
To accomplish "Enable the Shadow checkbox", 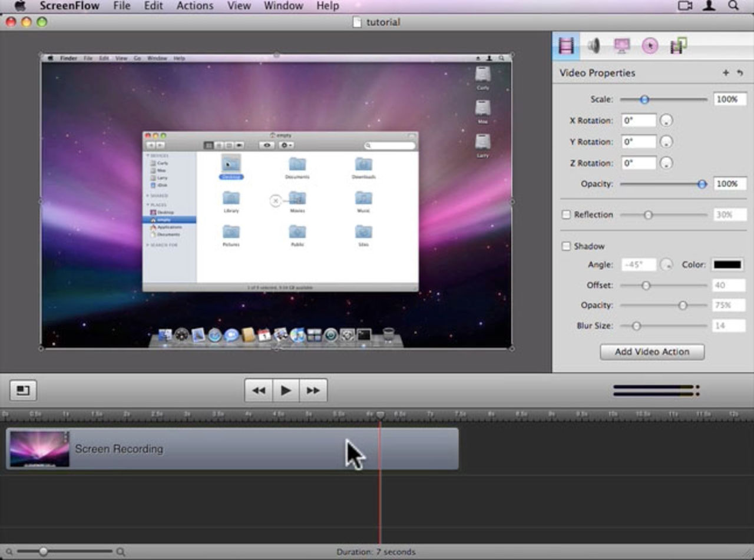I will (566, 246).
